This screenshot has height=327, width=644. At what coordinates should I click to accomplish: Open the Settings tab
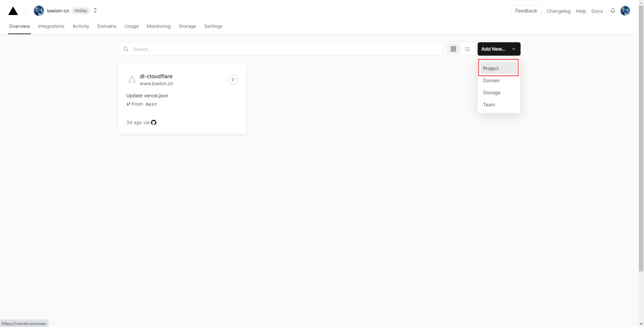pos(213,26)
